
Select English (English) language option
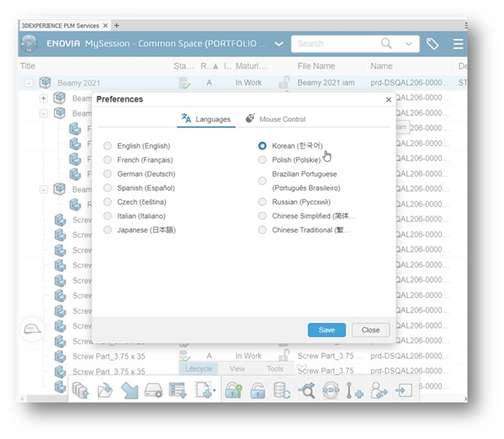coord(108,146)
